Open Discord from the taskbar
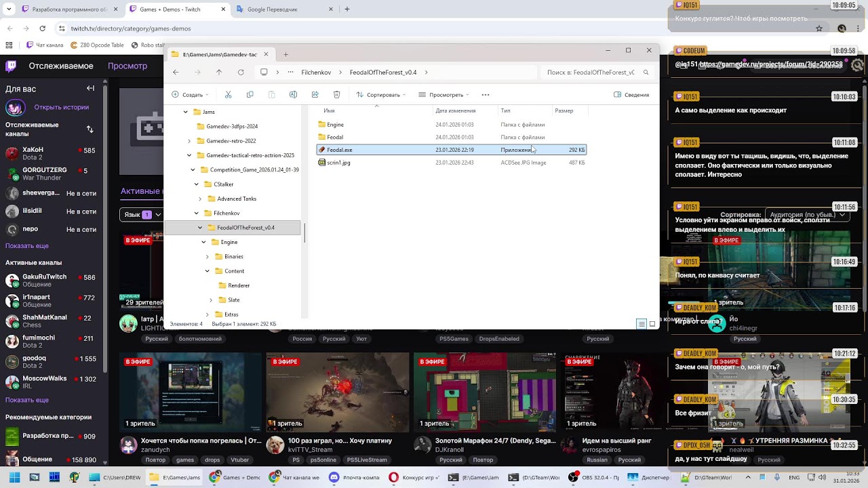868x488 pixels. click(353, 477)
